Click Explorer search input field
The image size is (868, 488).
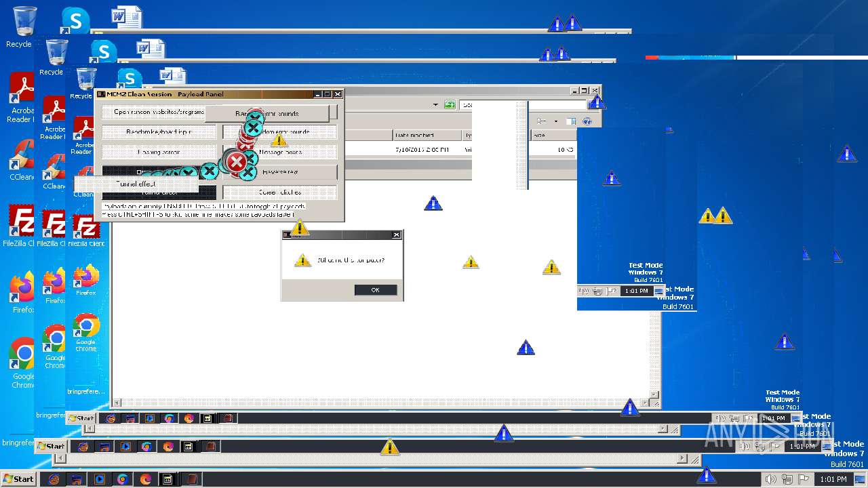click(x=523, y=105)
